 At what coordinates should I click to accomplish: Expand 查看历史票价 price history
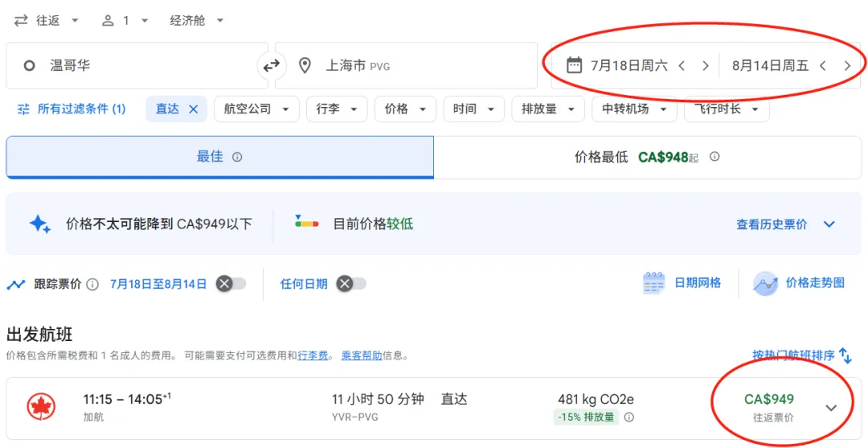[785, 224]
